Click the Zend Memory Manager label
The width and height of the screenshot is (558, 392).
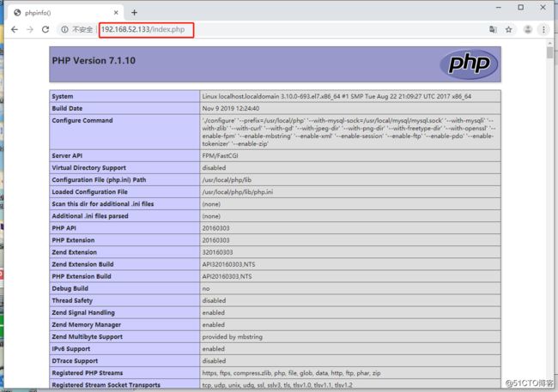(x=87, y=325)
